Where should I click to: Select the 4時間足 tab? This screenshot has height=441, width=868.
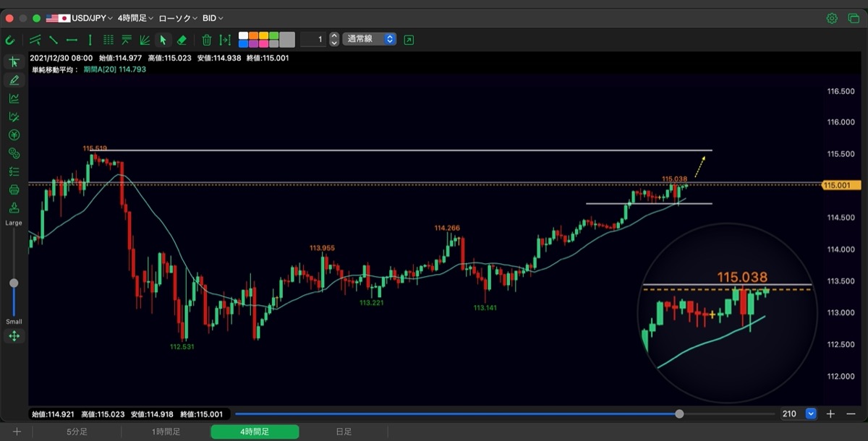255,432
